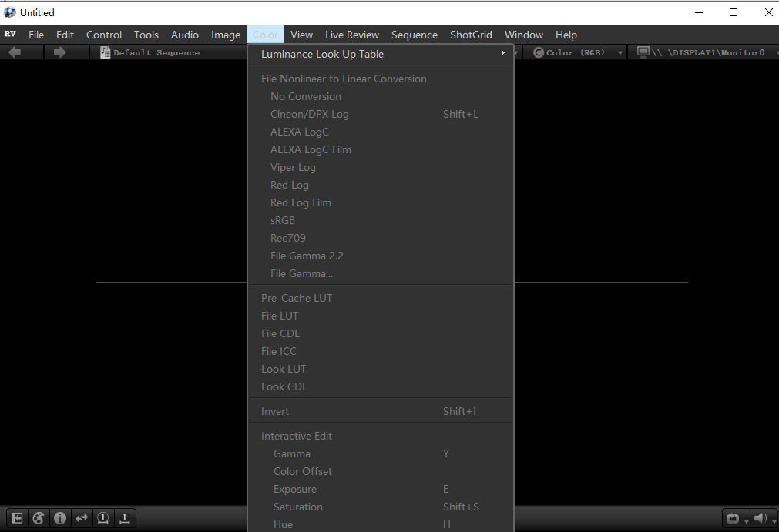Expand the Luminance Look Up Table submenu
The width and height of the screenshot is (779, 532).
click(382, 54)
